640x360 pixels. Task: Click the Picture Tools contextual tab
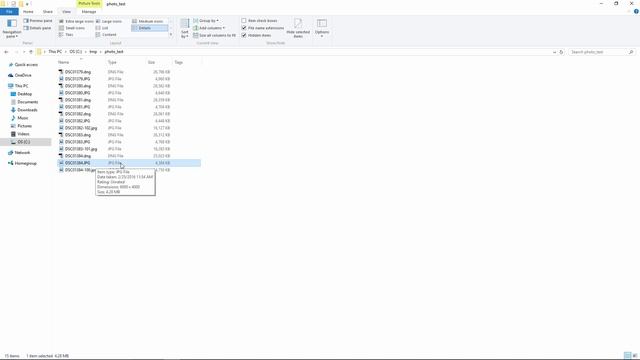89,4
